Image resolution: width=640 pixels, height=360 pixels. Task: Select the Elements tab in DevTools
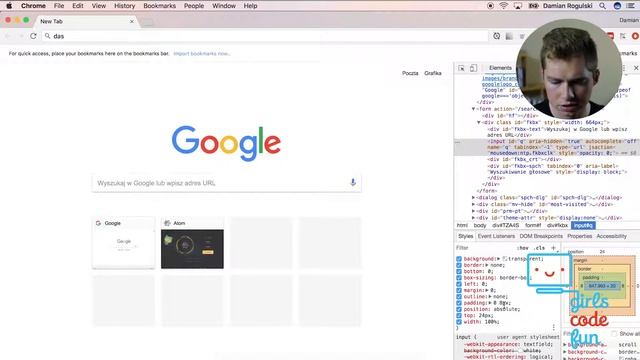click(500, 68)
